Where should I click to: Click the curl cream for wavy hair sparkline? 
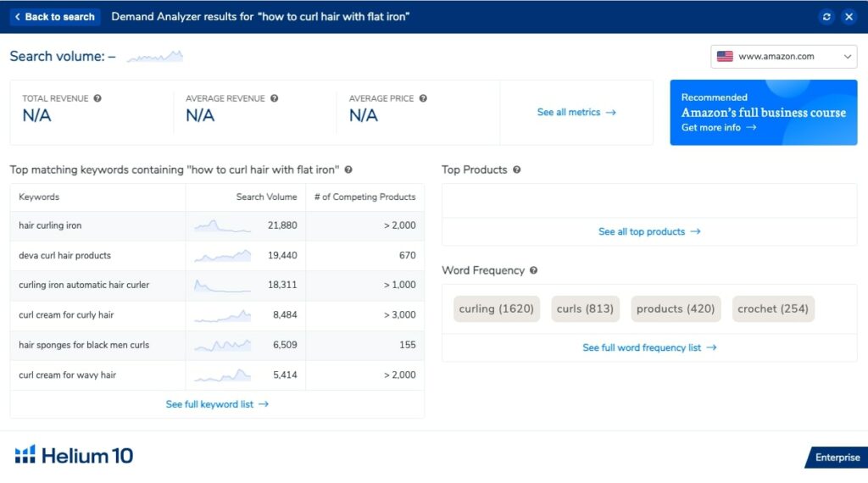point(222,375)
